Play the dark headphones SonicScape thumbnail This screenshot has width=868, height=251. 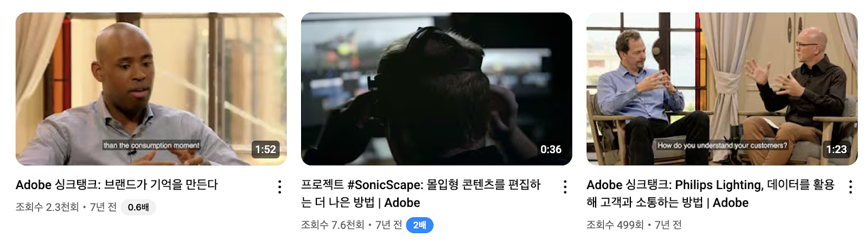tap(436, 89)
